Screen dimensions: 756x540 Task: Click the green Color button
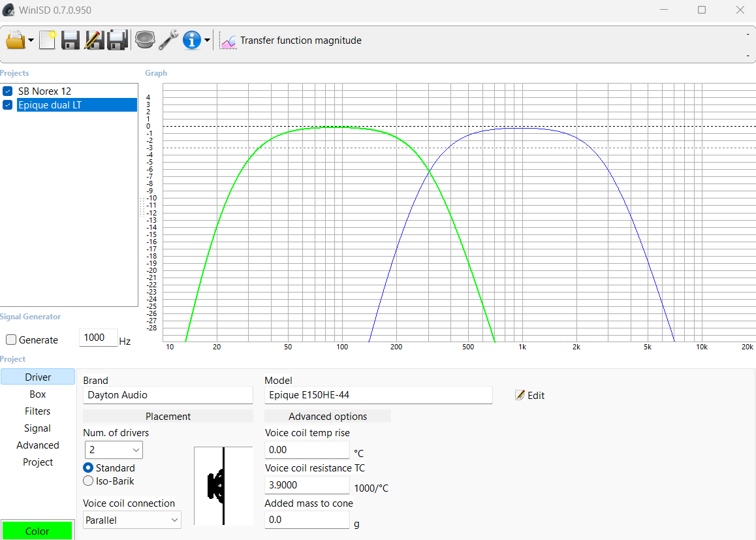click(x=37, y=531)
